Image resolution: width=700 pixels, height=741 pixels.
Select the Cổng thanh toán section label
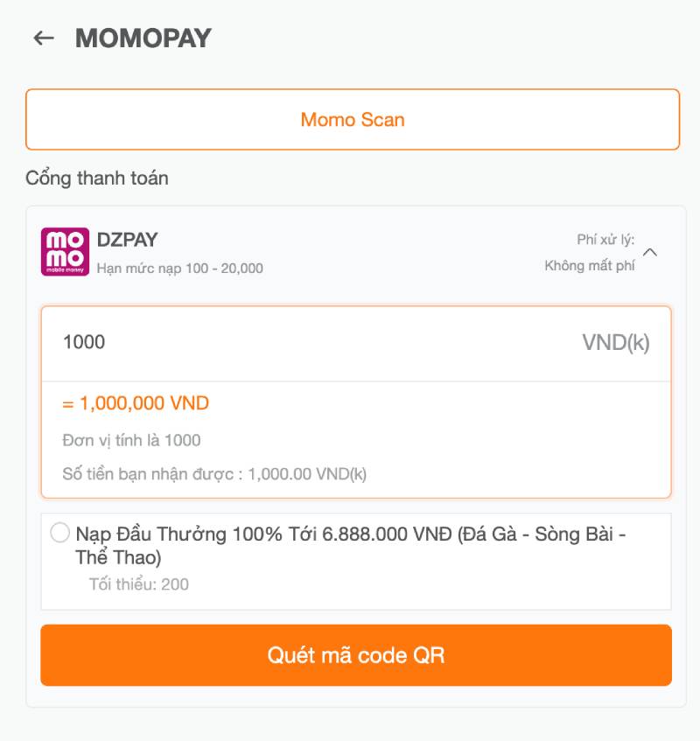pos(96,178)
